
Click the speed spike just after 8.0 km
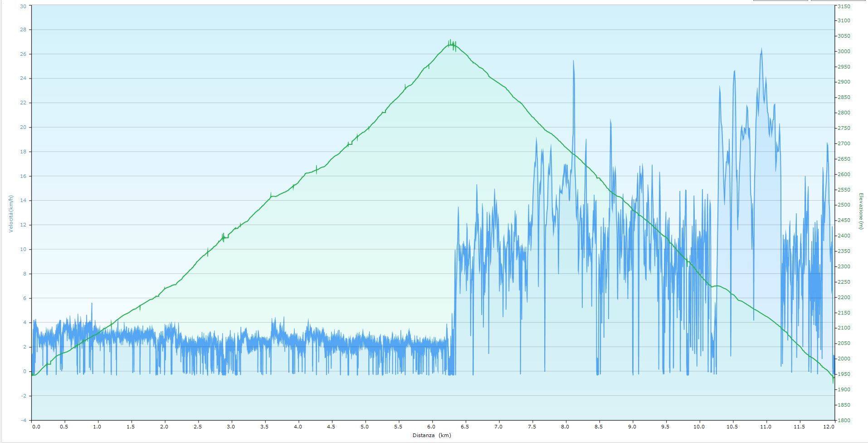pyautogui.click(x=573, y=62)
